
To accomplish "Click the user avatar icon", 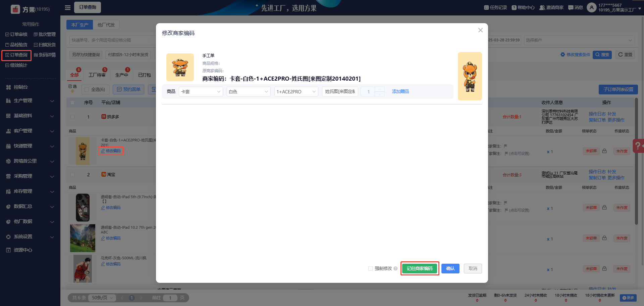I will [591, 7].
